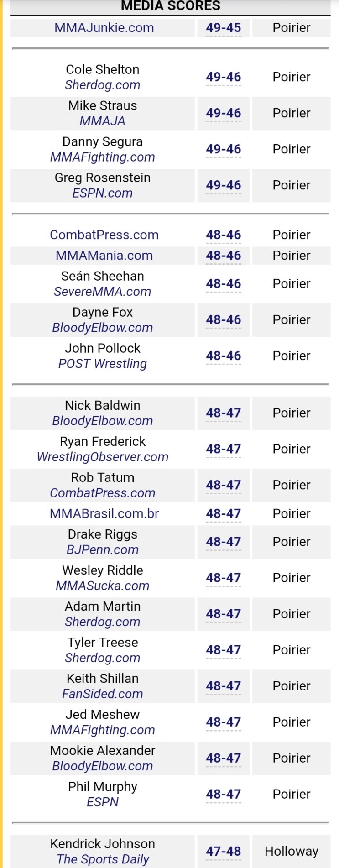Image resolution: width=339 pixels, height=868 pixels.
Task: Open Keith Shillan's FanSided.com link
Action: [103, 694]
